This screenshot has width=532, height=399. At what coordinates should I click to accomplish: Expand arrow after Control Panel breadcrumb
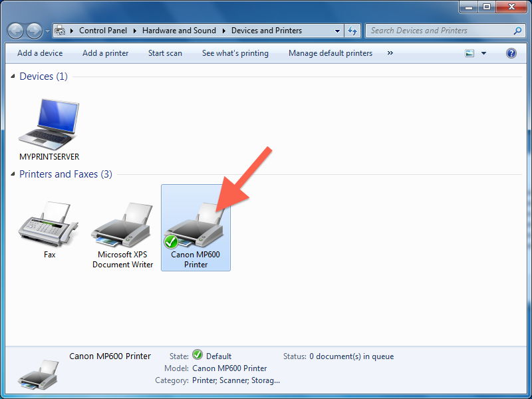click(x=135, y=31)
